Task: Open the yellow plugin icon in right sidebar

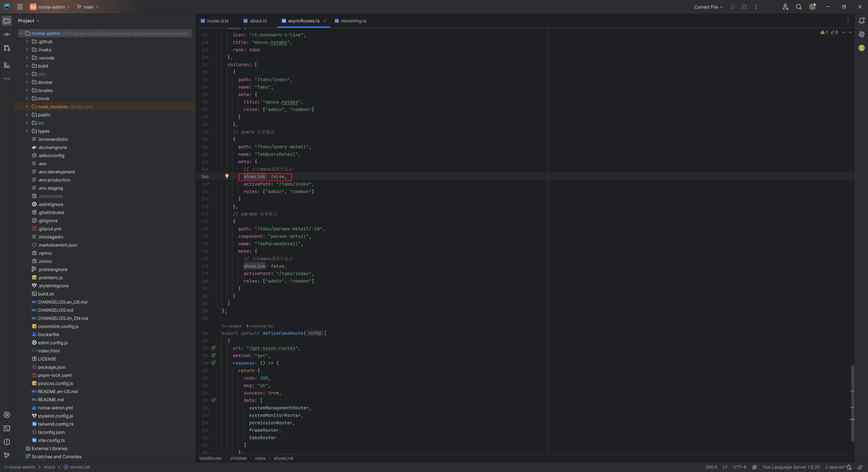Action: (862, 48)
